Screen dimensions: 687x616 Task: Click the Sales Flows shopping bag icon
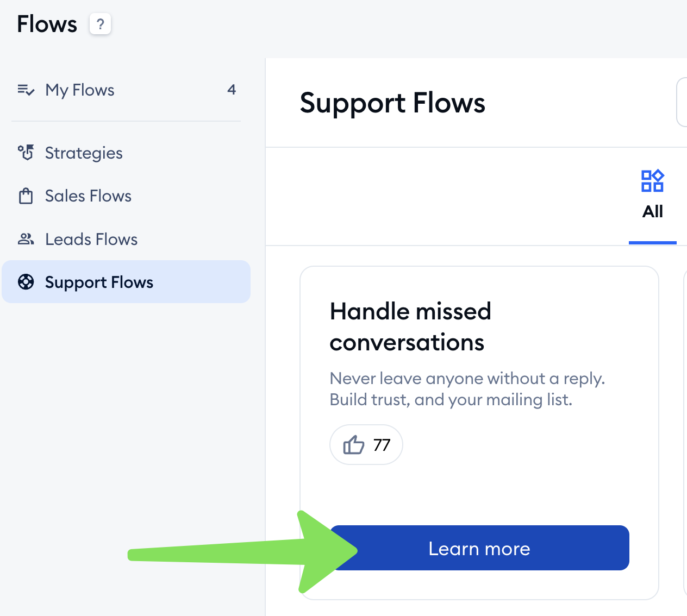(26, 196)
